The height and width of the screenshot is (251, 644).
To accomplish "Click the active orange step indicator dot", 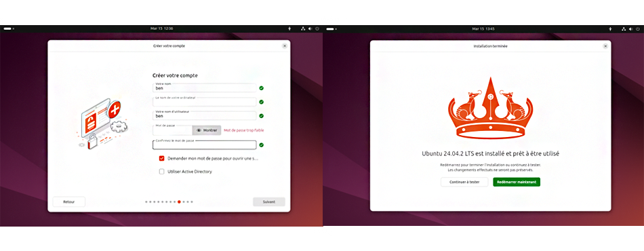I will pos(179,201).
